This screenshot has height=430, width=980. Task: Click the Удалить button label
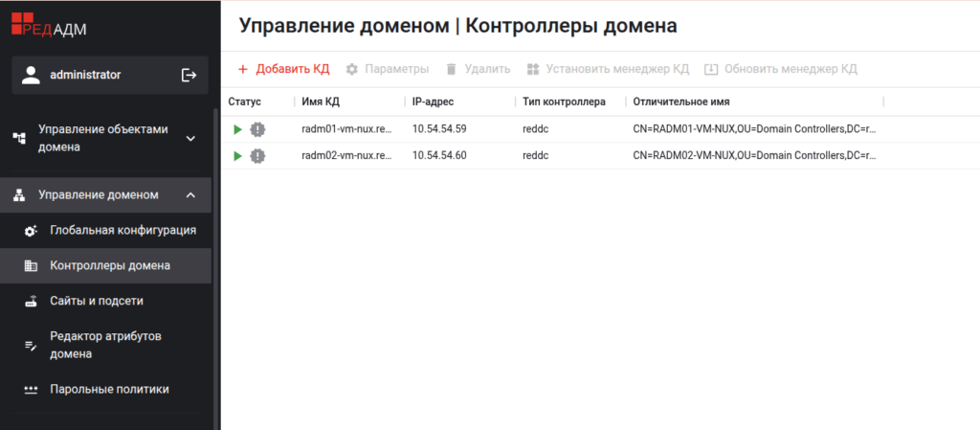tap(487, 69)
